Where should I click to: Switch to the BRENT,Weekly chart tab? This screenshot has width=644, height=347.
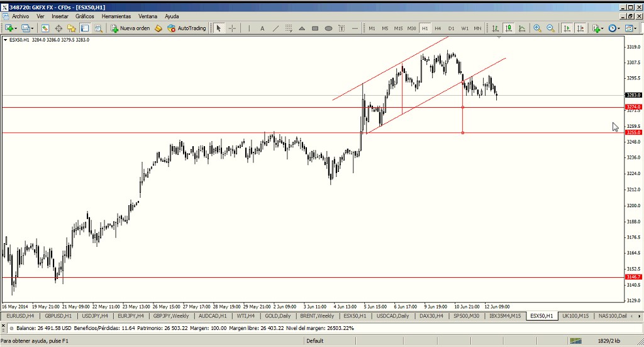(317, 316)
